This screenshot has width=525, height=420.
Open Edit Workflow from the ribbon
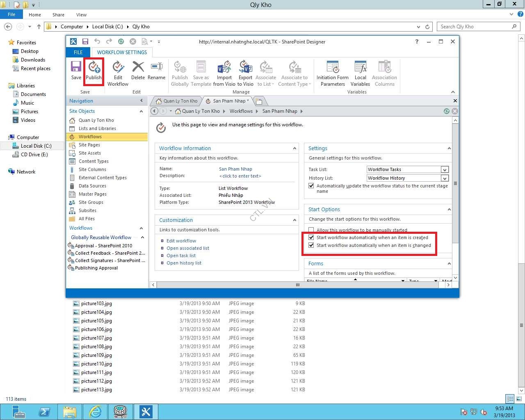118,73
